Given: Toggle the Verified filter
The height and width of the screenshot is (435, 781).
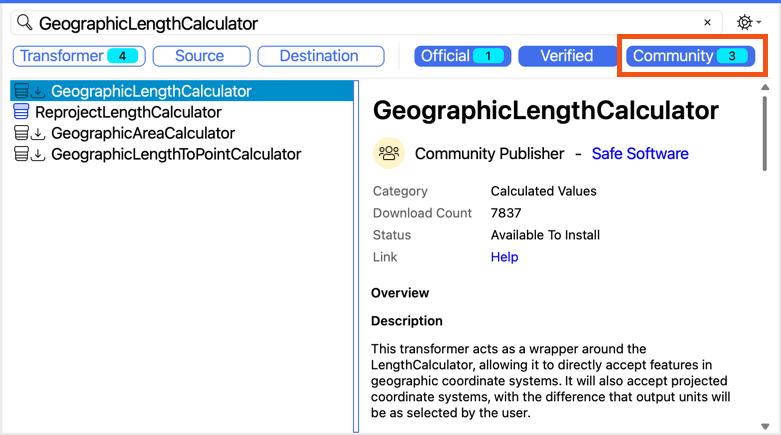Looking at the screenshot, I should pyautogui.click(x=567, y=56).
